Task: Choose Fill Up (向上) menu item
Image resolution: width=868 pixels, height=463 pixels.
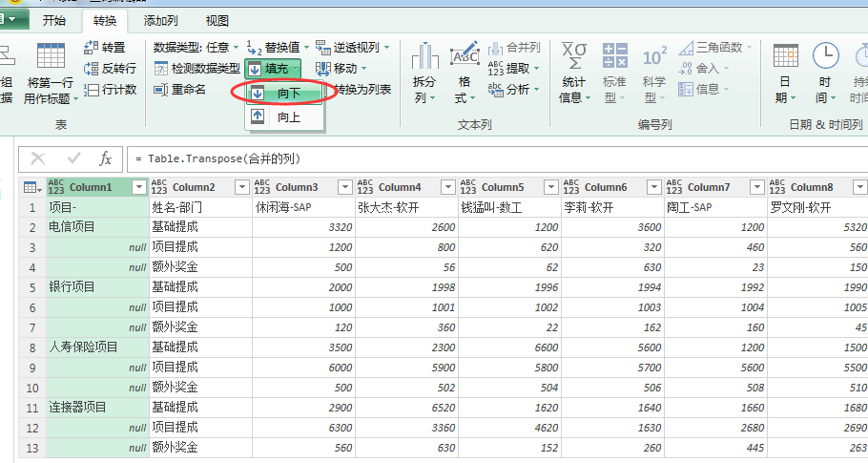Action: (284, 116)
